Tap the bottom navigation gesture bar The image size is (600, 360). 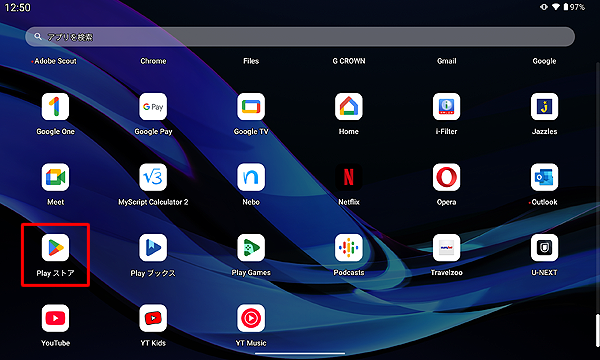[300, 353]
